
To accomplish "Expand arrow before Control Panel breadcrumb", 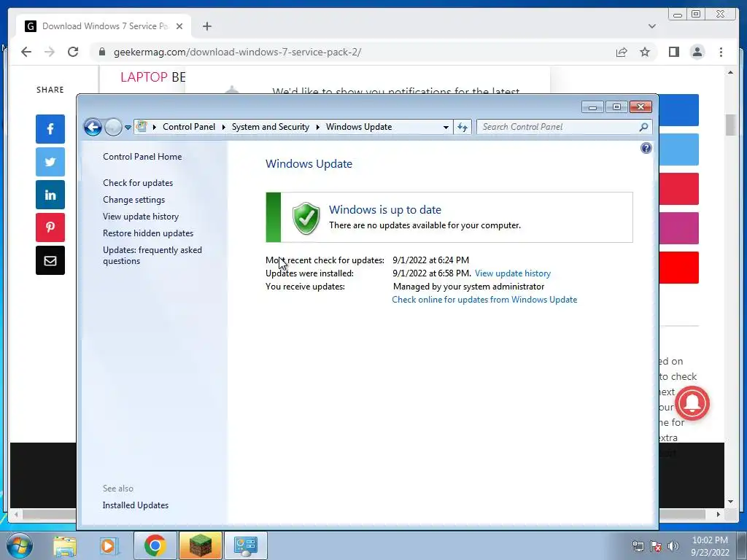I will [x=155, y=127].
